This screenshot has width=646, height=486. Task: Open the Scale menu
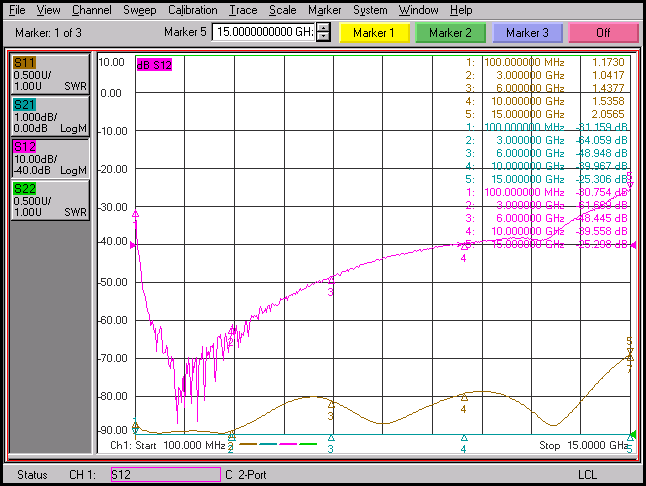282,10
